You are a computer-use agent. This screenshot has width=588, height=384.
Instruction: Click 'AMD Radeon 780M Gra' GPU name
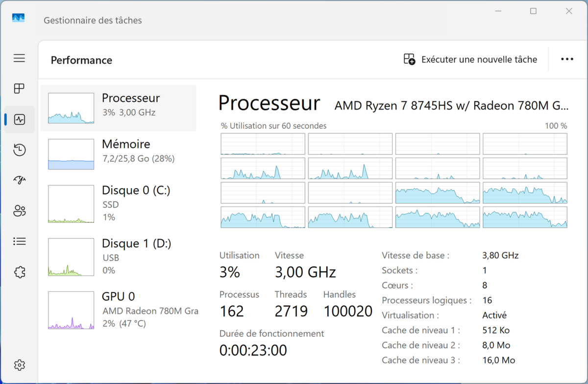point(150,311)
